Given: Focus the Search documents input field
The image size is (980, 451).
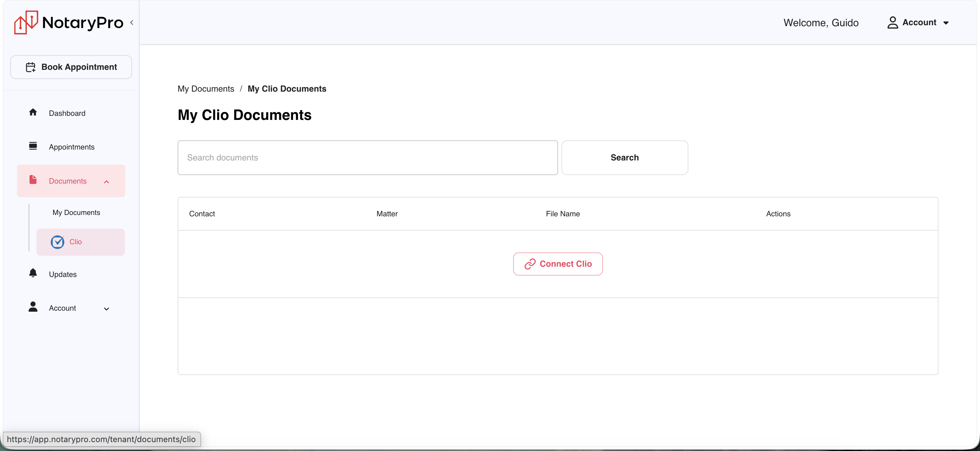Looking at the screenshot, I should 367,158.
